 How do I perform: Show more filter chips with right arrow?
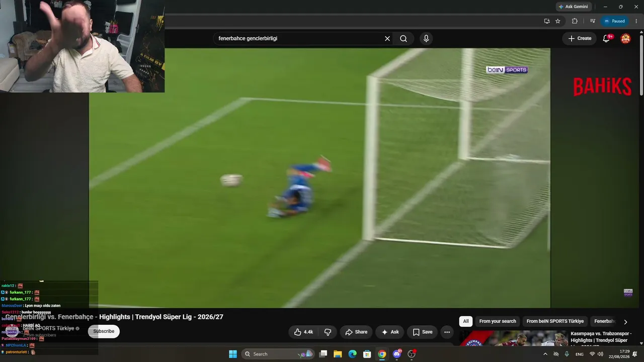coord(625,322)
